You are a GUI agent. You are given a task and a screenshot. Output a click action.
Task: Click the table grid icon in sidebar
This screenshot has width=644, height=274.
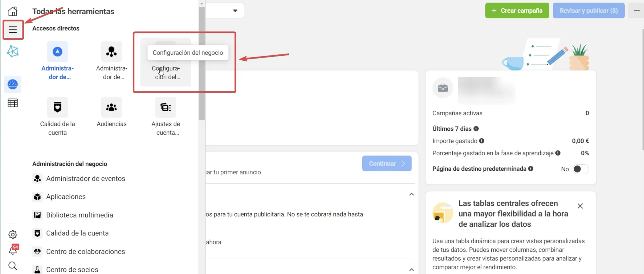(13, 103)
